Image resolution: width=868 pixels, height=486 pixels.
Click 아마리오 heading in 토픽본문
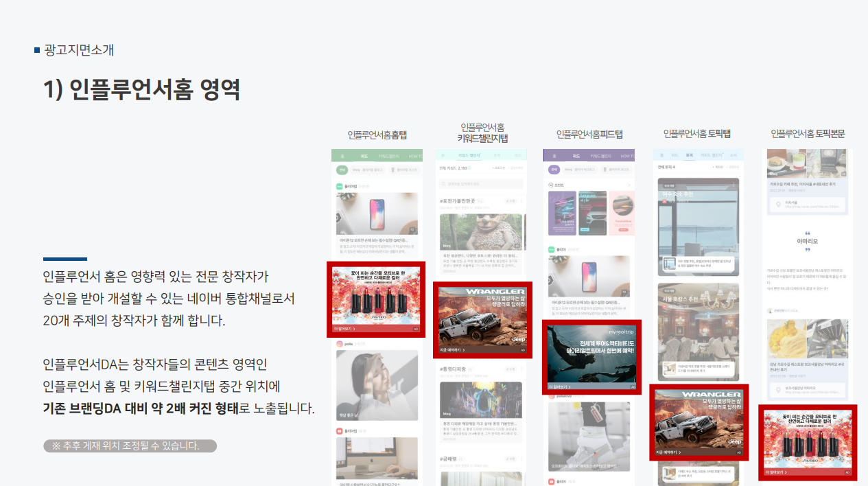(x=808, y=242)
